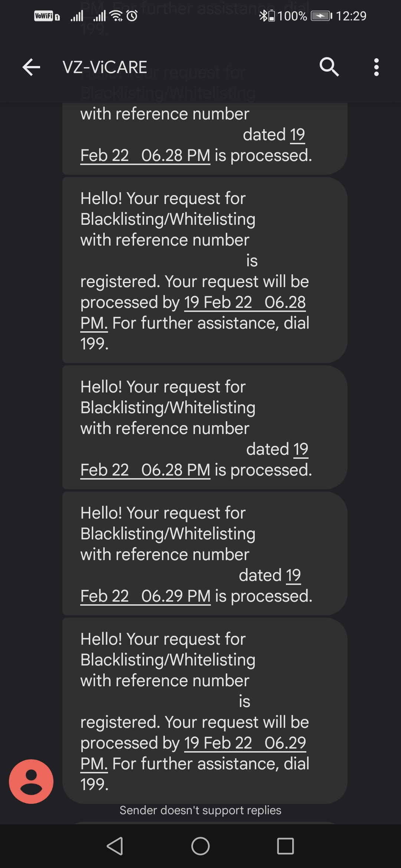Tap the message processed at 06.29 PM

(205, 553)
